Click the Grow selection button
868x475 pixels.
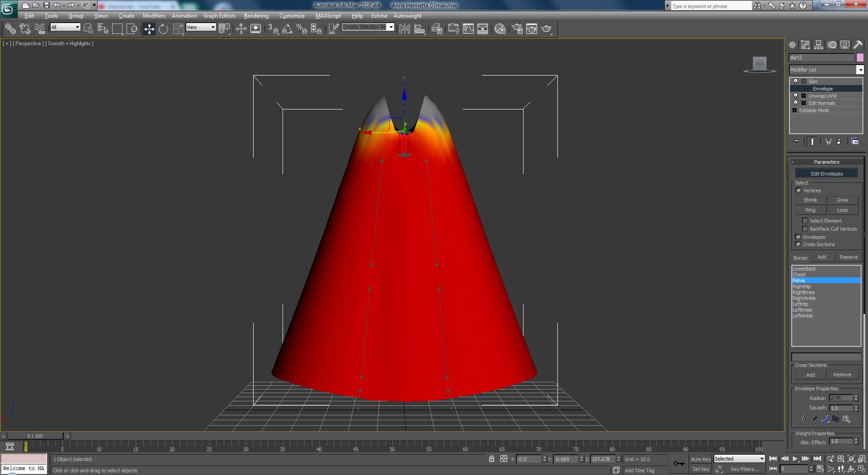pos(842,200)
